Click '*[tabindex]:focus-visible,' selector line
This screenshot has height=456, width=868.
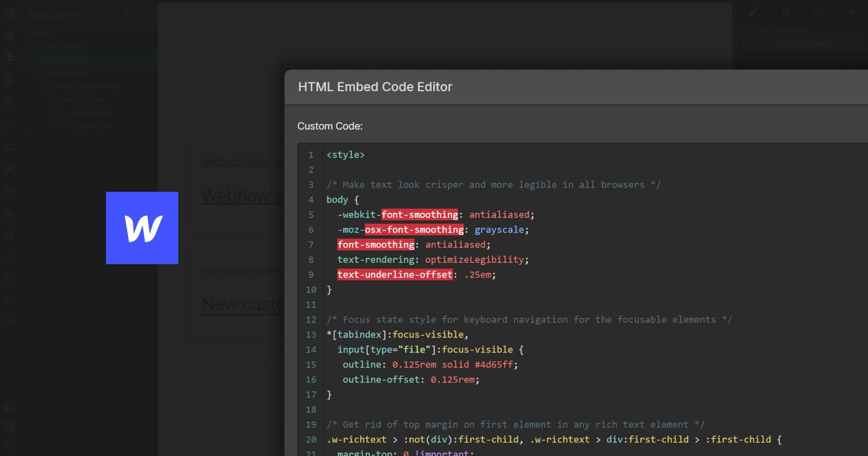tap(398, 334)
